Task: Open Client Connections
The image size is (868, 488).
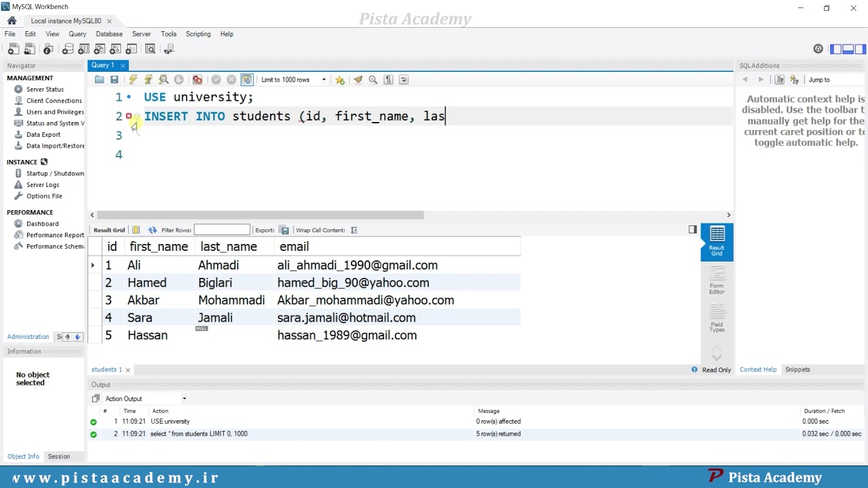Action: click(x=54, y=100)
